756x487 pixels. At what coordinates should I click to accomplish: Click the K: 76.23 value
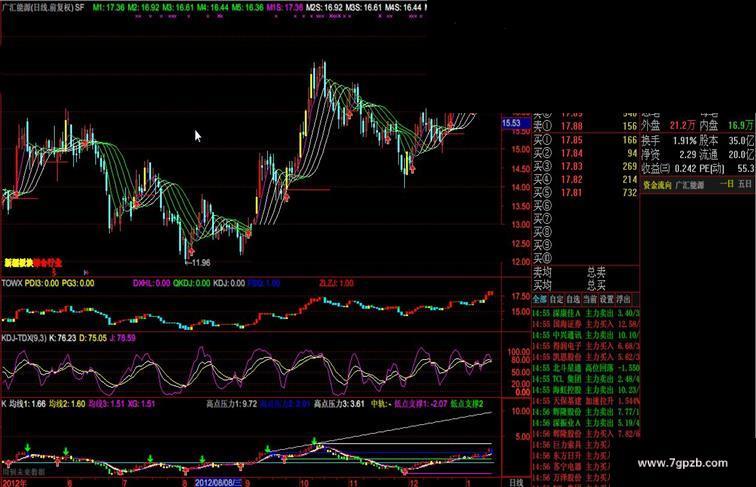pyautogui.click(x=63, y=338)
